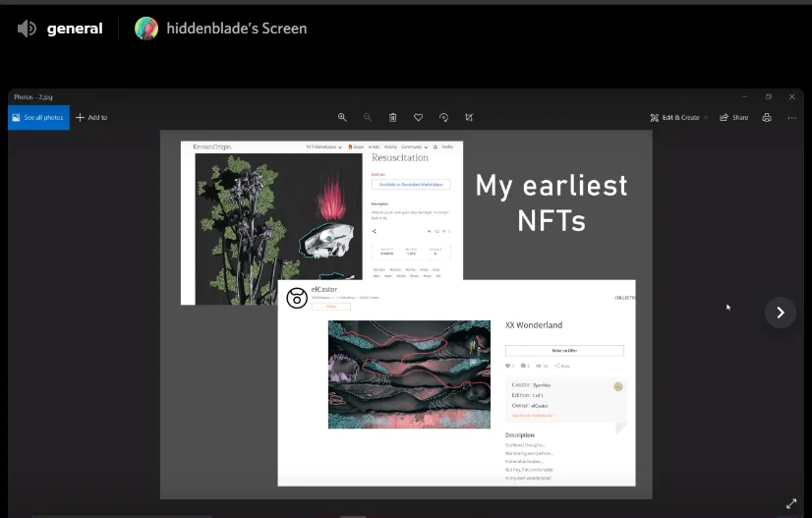Open the three-dot more options menu
This screenshot has width=812, height=518.
click(791, 118)
